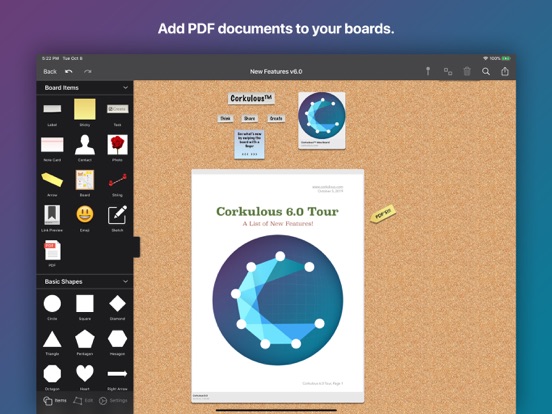This screenshot has height=414, width=552.
Task: Click the trash delete icon
Action: click(x=467, y=71)
